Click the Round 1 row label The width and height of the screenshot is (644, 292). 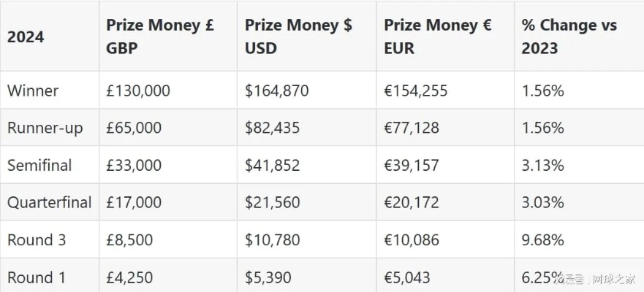click(37, 277)
